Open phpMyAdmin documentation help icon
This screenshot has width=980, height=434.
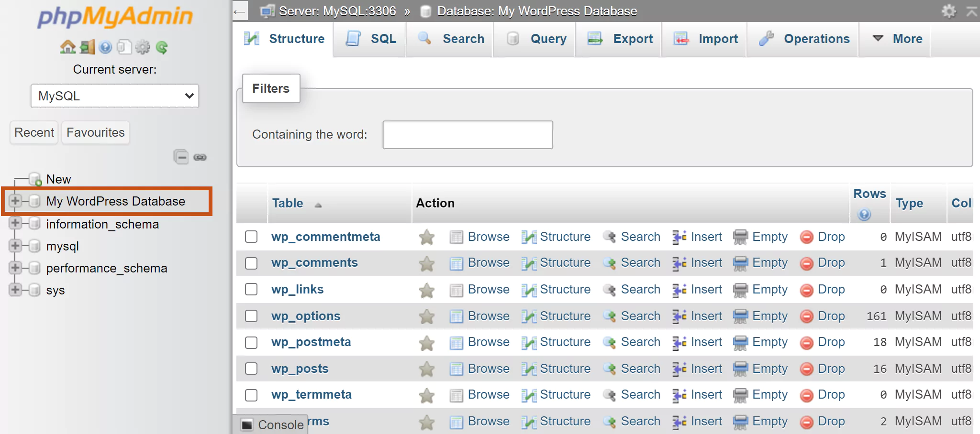(105, 47)
